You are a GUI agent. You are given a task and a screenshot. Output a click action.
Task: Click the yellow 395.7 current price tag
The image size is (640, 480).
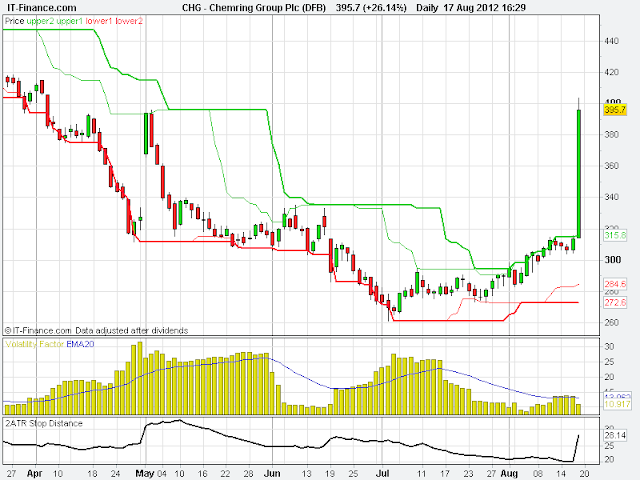coord(615,110)
